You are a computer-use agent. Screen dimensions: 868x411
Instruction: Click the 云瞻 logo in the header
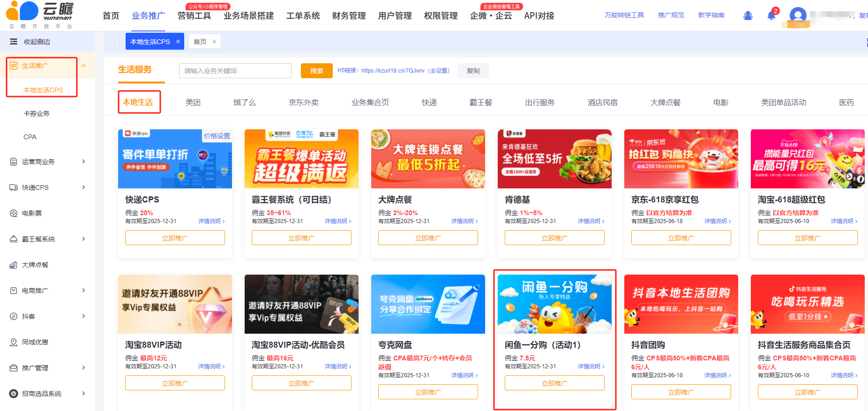pos(40,15)
